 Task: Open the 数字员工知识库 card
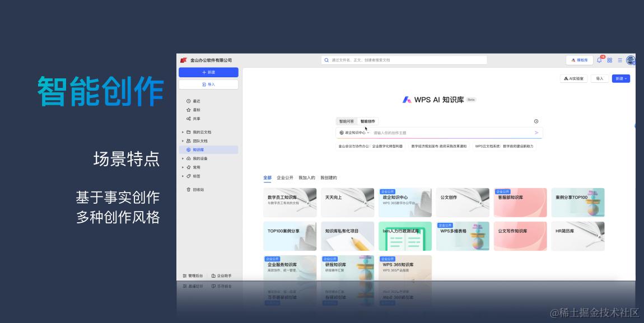pos(290,203)
